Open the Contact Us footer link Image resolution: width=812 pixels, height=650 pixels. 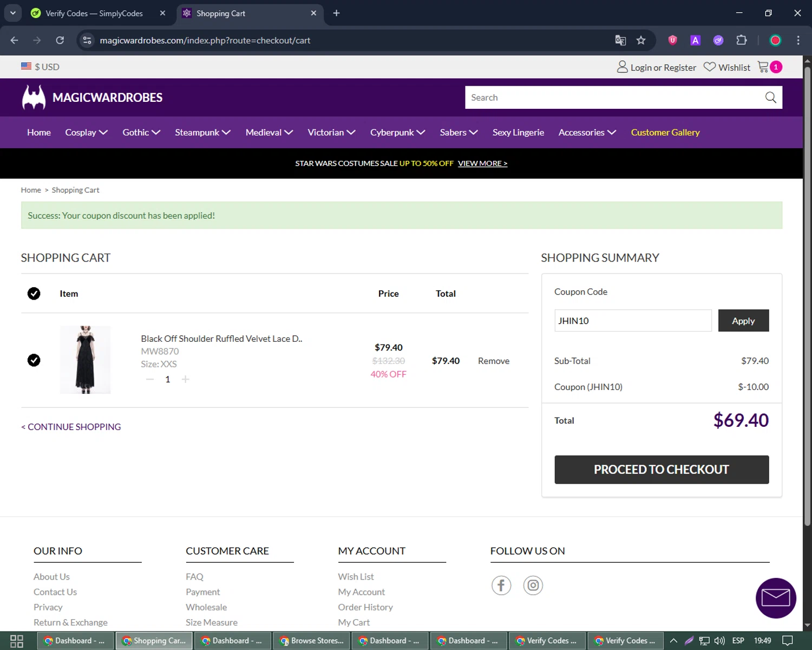coord(55,592)
